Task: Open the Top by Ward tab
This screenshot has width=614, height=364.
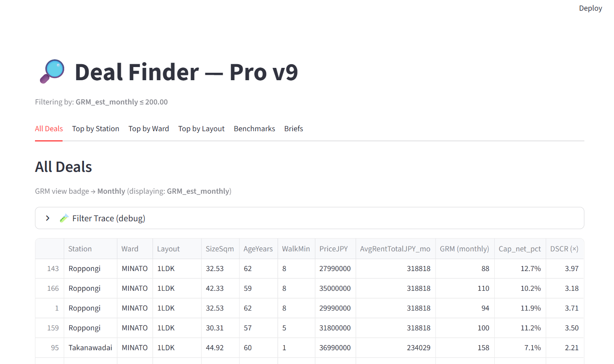Action: coord(149,128)
